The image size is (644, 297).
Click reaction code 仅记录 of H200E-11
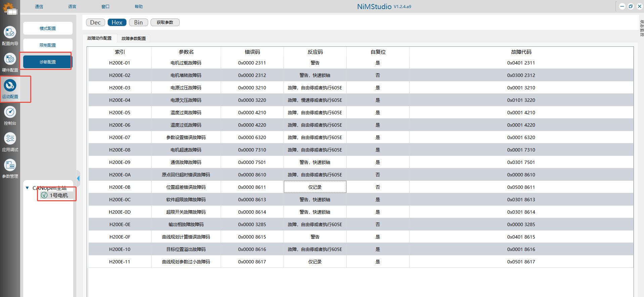point(315,261)
